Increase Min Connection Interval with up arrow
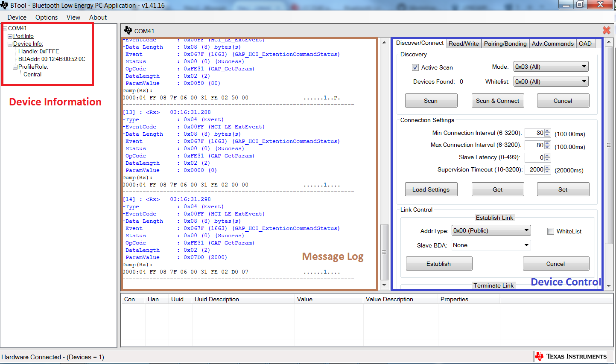 tap(547, 131)
